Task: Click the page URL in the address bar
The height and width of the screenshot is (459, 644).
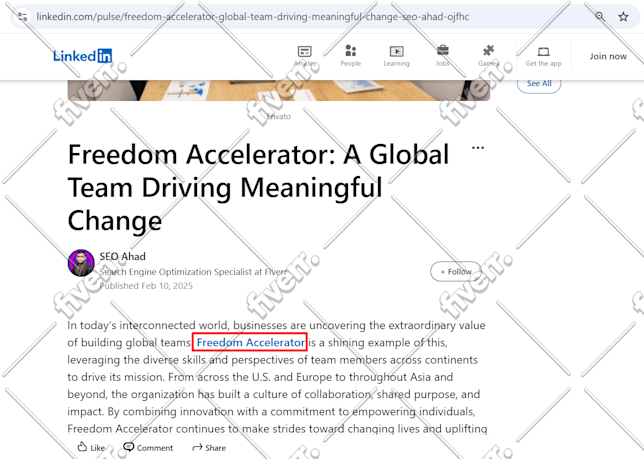Action: tap(253, 17)
